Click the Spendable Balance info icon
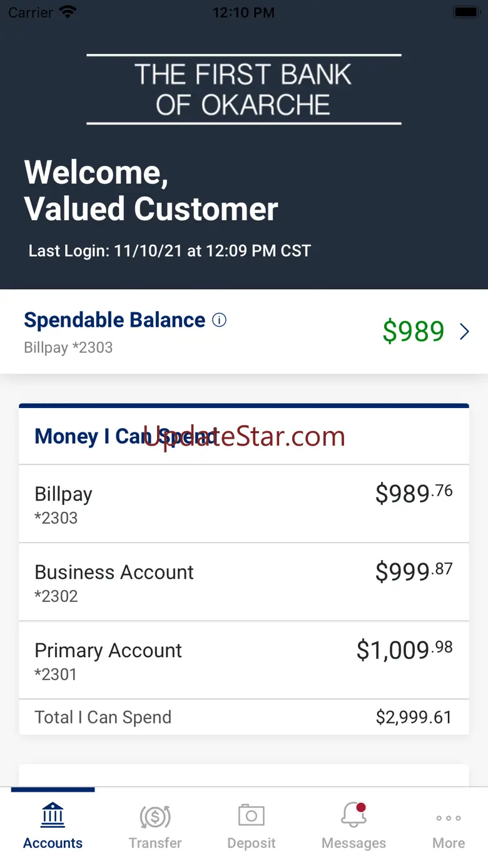The image size is (488, 868). 219,320
